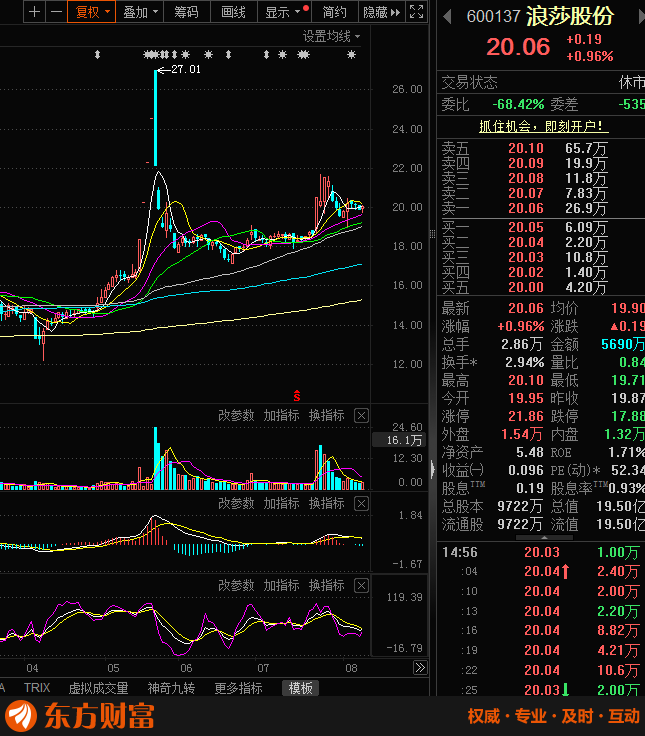Click the info marker above the 27.01 peak

pyautogui.click(x=155, y=55)
